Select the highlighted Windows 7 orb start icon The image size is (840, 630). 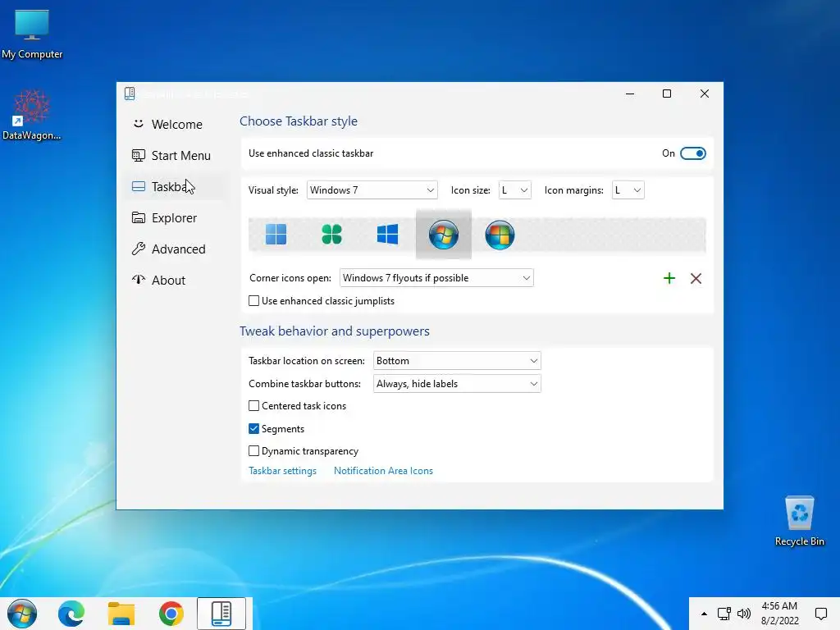pos(444,234)
